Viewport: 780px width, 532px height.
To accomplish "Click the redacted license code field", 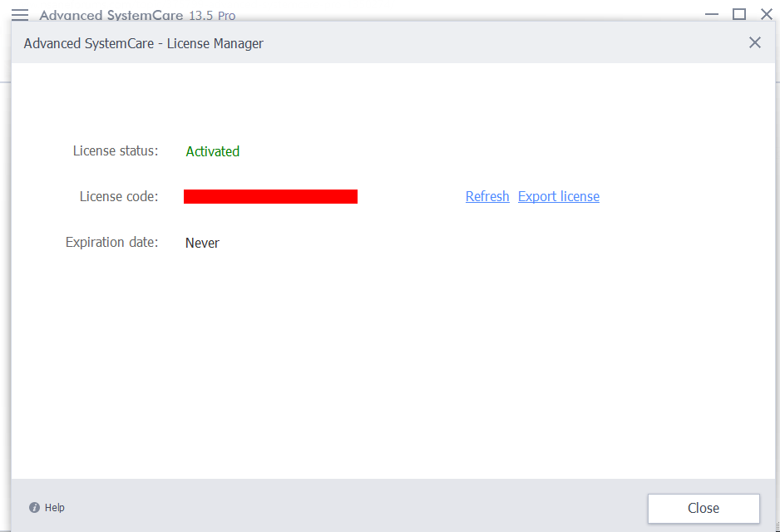I will (x=270, y=196).
